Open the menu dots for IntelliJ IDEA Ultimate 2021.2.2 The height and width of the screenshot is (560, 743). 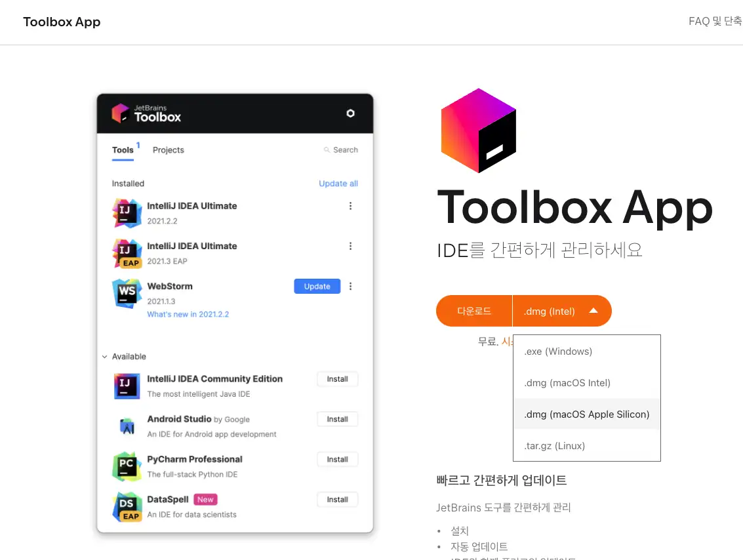pos(350,206)
